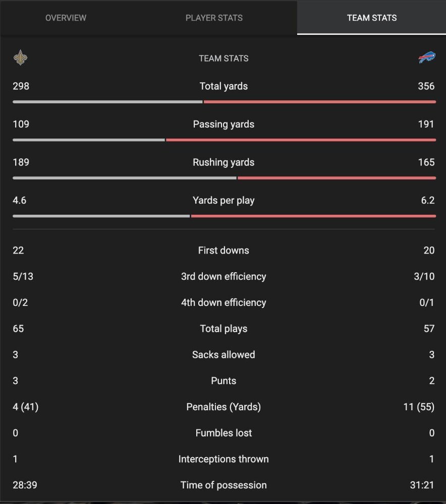446x504 pixels.
Task: Click the Penalties (Yards) label
Action: (224, 407)
